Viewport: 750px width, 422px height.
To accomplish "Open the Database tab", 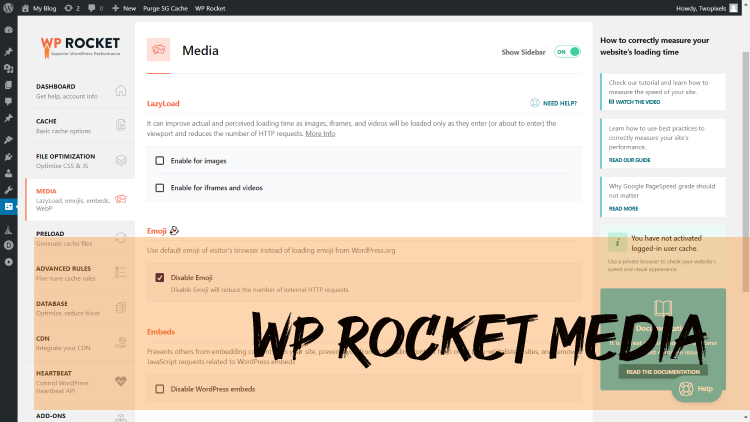I will pyautogui.click(x=80, y=308).
